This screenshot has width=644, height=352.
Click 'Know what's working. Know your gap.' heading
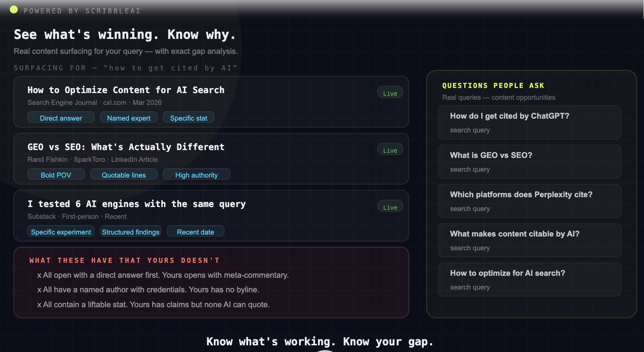click(x=320, y=341)
